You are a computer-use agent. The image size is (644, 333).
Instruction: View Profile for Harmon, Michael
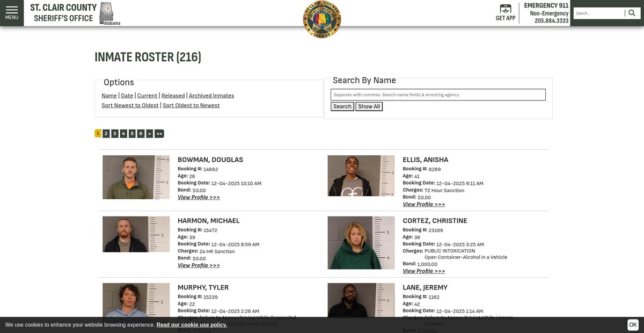tap(199, 265)
